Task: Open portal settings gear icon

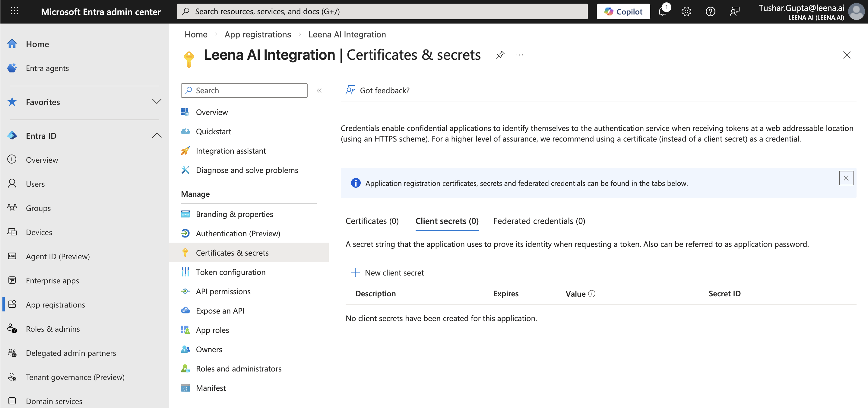Action: tap(686, 12)
